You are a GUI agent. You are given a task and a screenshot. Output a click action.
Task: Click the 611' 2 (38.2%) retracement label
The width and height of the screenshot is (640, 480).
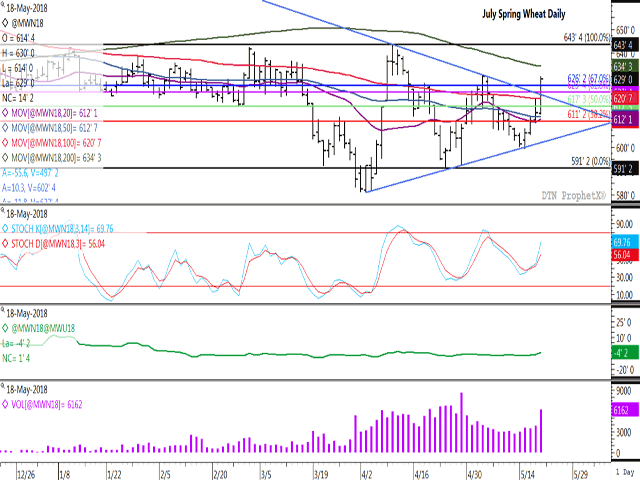point(589,115)
